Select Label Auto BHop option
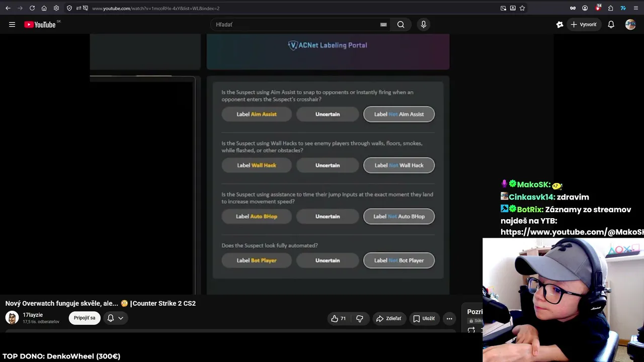 click(257, 217)
